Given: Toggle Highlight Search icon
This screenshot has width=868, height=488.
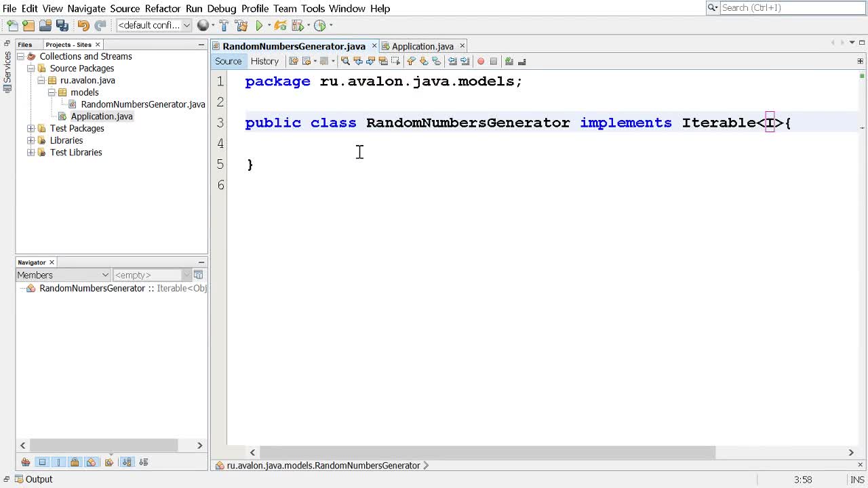Looking at the screenshot, I should 383,61.
